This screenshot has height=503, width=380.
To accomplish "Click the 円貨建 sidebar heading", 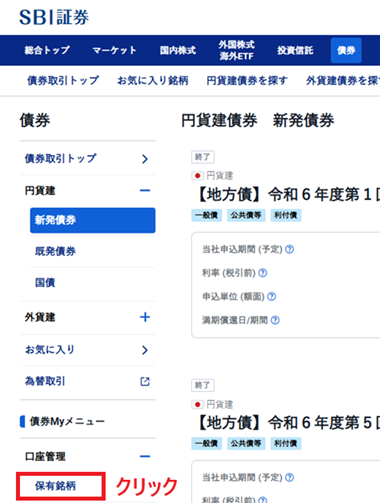I will pyautogui.click(x=40, y=191).
